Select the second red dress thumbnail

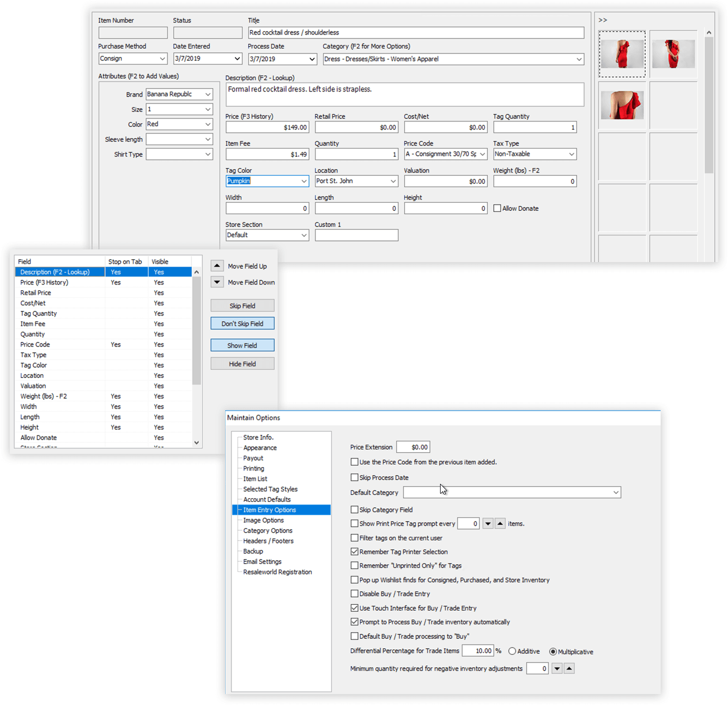[x=673, y=54]
